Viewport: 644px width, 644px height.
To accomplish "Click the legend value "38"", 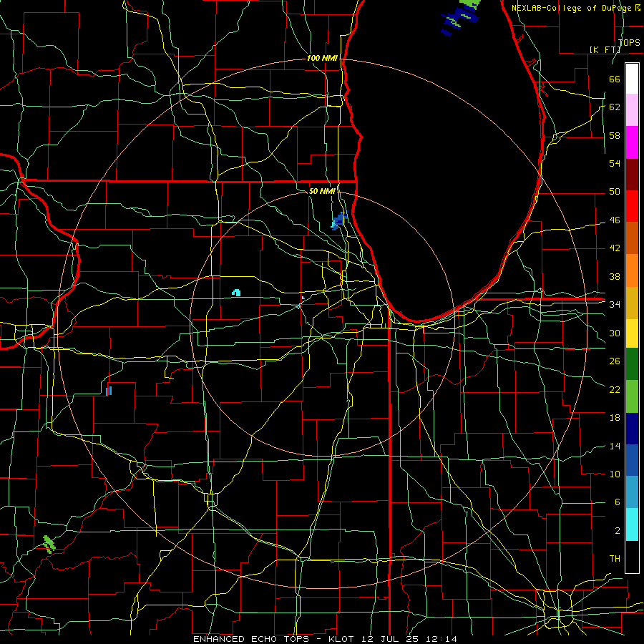I will [x=615, y=276].
